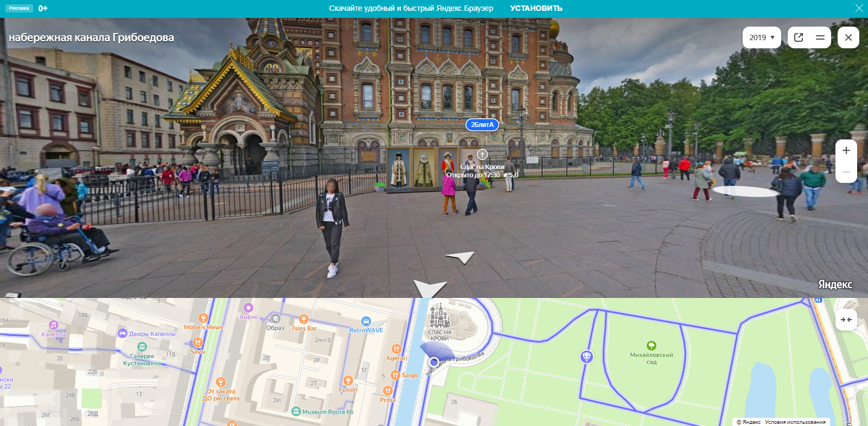
Task: Open the Михайловский сад park marker
Action: (x=651, y=346)
